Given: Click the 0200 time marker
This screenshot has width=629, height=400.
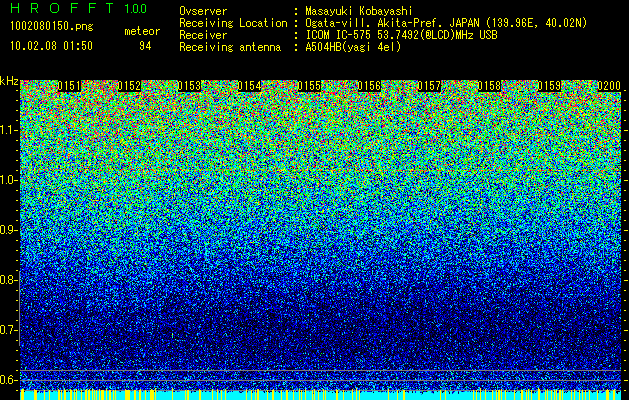Looking at the screenshot, I should [609, 86].
